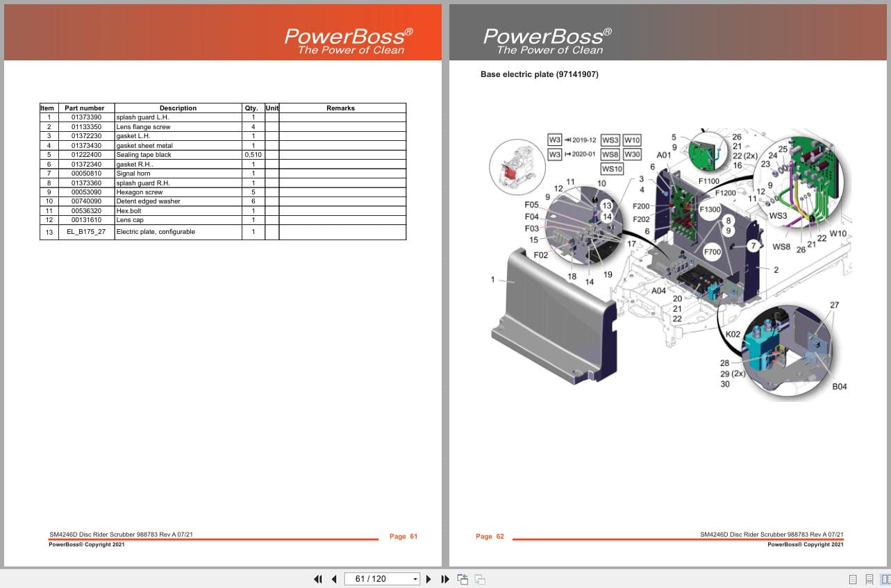Click the WS8 boxed label in legend

(610, 154)
